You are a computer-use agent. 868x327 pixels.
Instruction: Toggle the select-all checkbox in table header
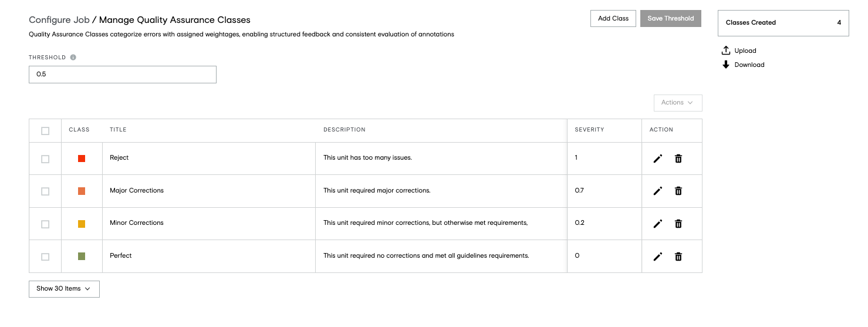pyautogui.click(x=45, y=131)
